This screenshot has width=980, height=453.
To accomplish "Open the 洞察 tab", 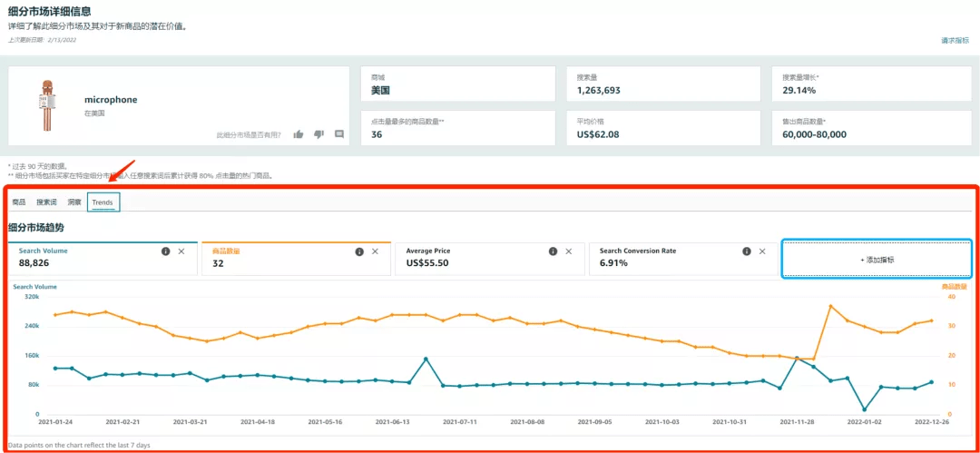I will coord(74,202).
